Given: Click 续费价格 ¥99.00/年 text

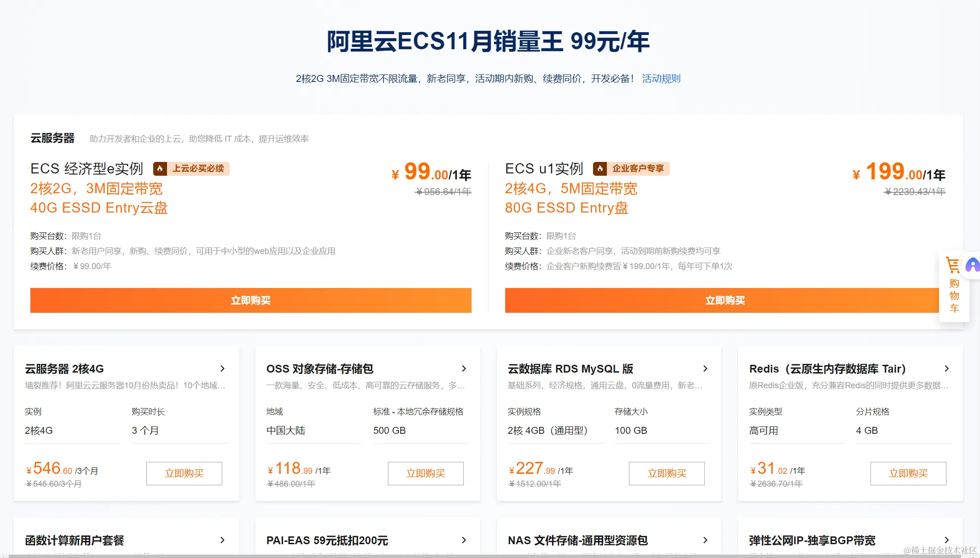Looking at the screenshot, I should tap(71, 266).
